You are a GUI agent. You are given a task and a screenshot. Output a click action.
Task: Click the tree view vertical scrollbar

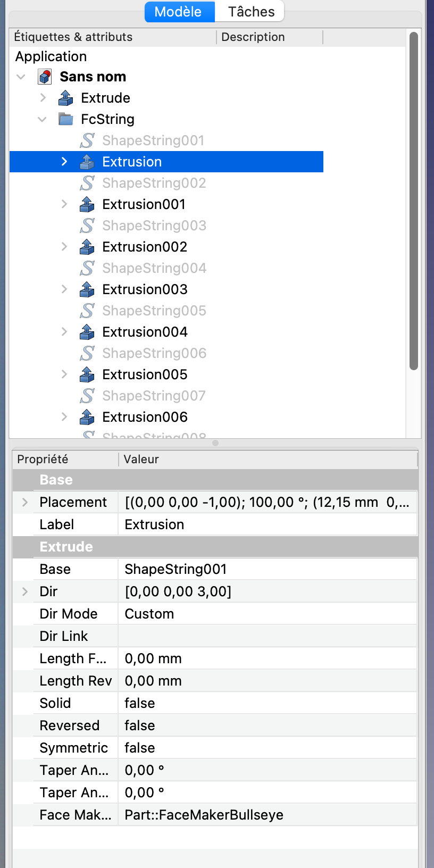pos(414,201)
